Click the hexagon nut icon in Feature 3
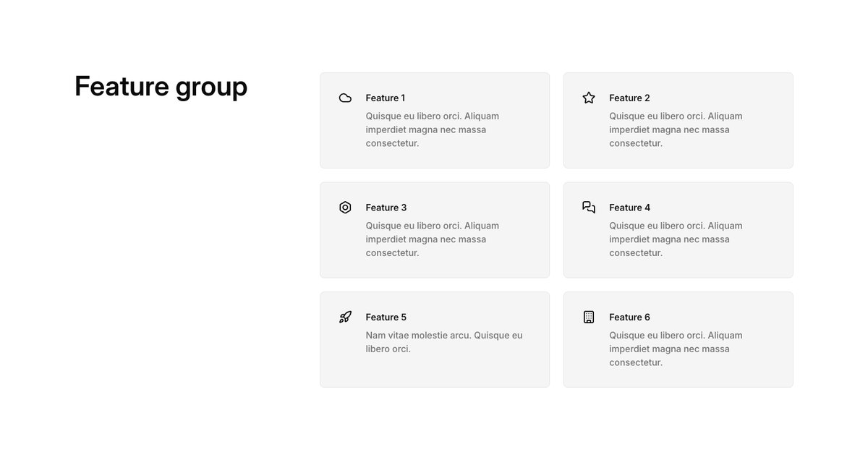The image size is (868, 460). pos(345,208)
